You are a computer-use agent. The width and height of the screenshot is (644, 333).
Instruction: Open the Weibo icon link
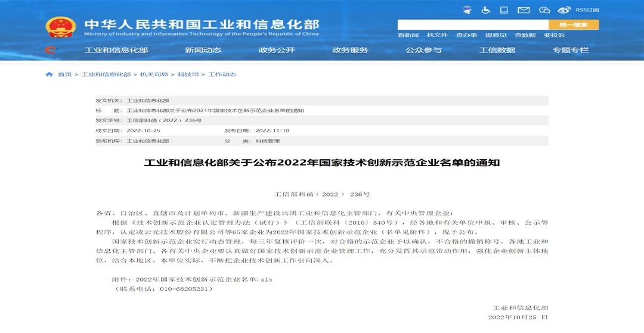click(564, 10)
